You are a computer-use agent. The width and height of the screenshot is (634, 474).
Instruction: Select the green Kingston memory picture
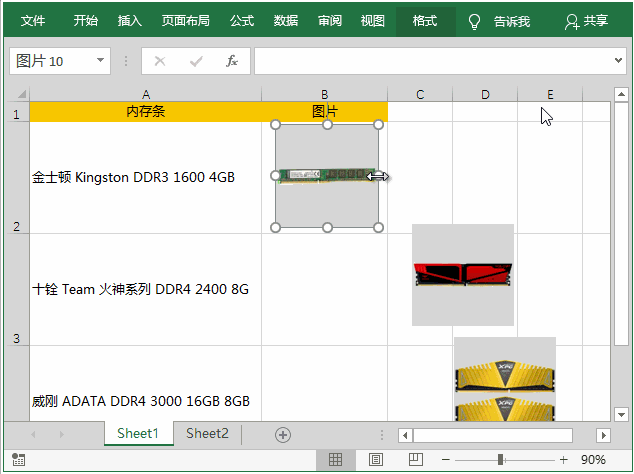pos(327,176)
